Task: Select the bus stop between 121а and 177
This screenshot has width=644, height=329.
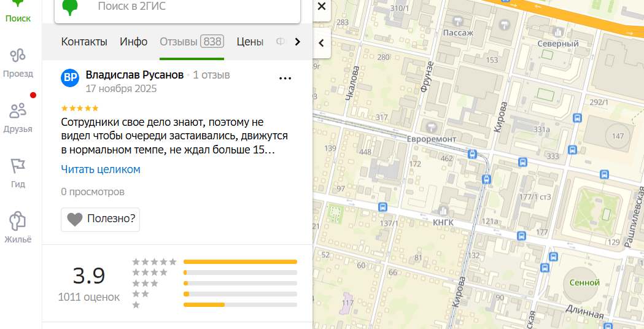Action: 521,236
